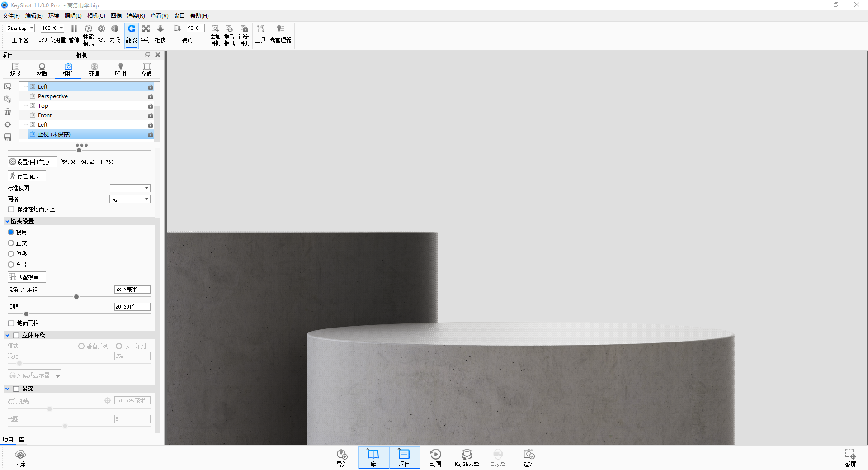This screenshot has height=470, width=868.
Task: Click the 98.6毫米 focal length field
Action: click(132, 290)
